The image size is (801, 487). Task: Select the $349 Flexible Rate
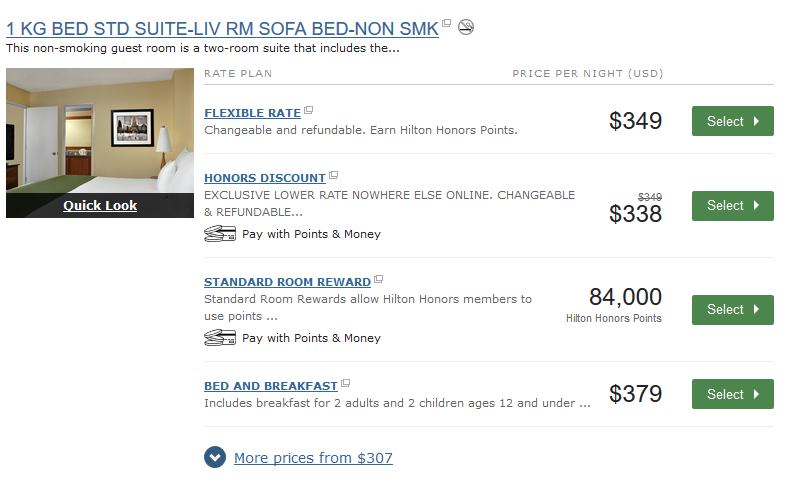(732, 121)
